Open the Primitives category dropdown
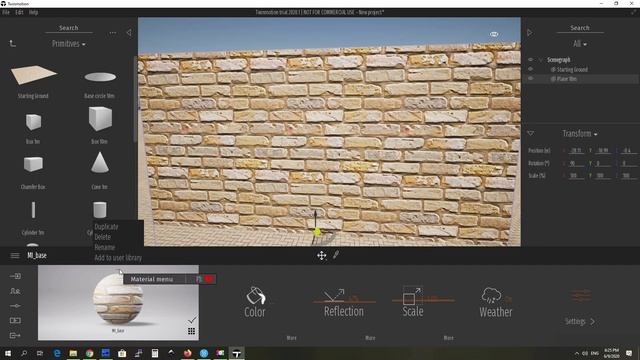 [69, 44]
